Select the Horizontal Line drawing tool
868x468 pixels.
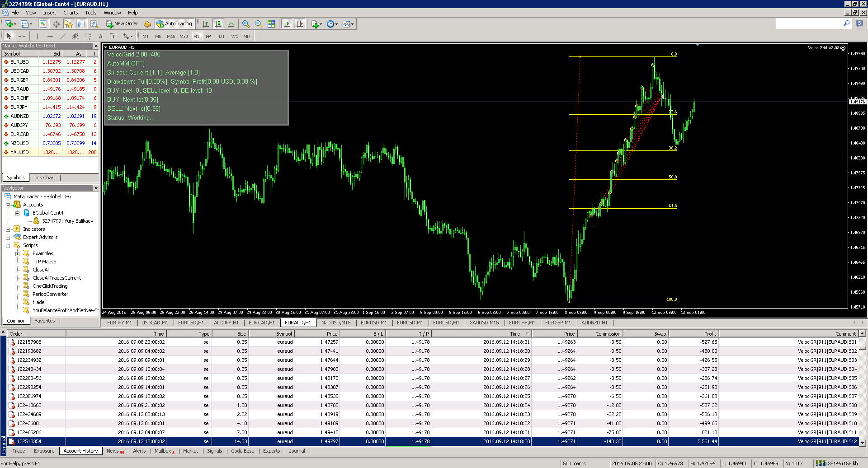[x=50, y=36]
